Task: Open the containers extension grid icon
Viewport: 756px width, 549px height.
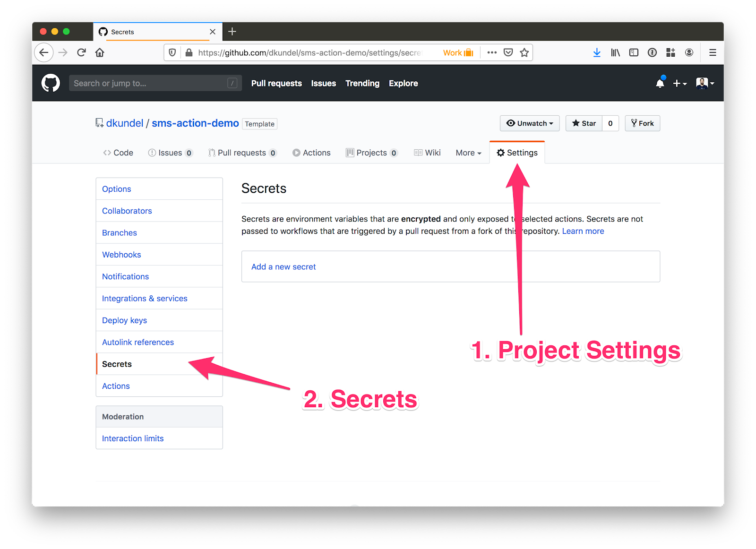Action: pyautogui.click(x=670, y=52)
